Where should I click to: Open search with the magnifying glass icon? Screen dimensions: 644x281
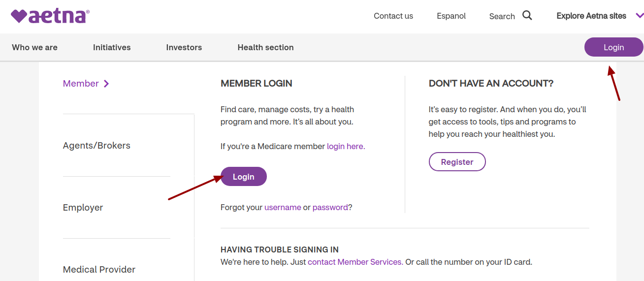(527, 16)
